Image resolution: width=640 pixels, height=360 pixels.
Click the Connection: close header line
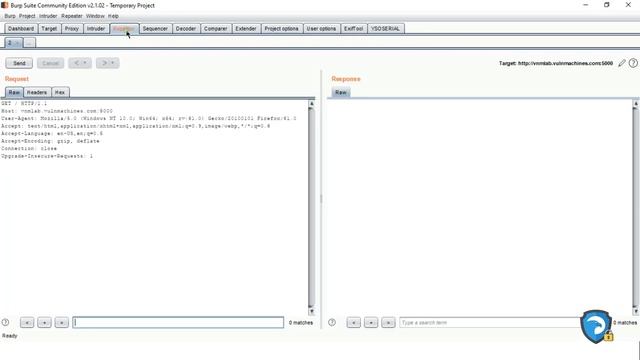[29, 149]
